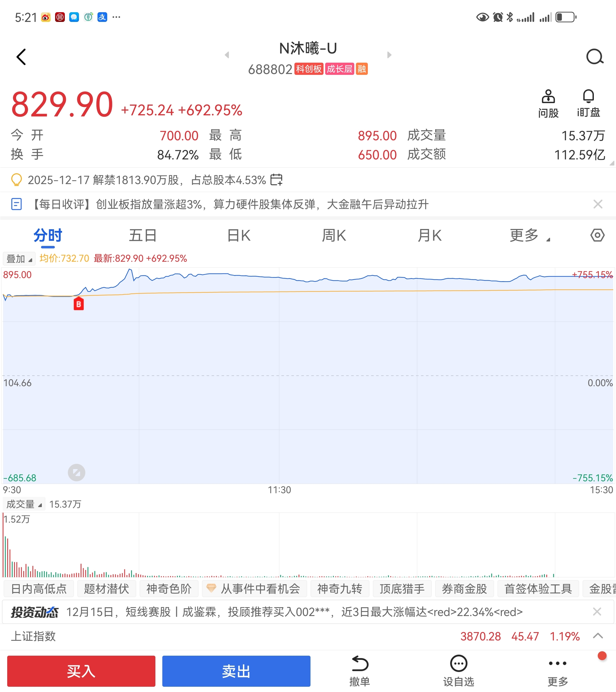Switch to the 五日 tab
The width and height of the screenshot is (616, 692).
(x=142, y=235)
